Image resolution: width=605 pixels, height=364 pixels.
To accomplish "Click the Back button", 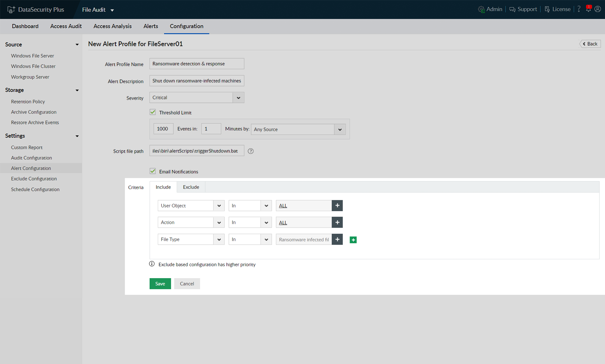I will [590, 44].
